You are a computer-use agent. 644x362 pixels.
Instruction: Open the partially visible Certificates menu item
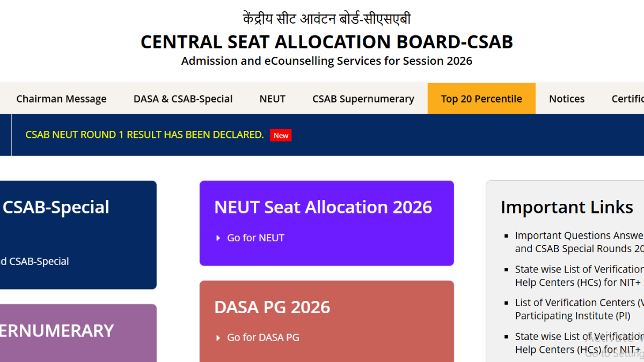point(627,99)
